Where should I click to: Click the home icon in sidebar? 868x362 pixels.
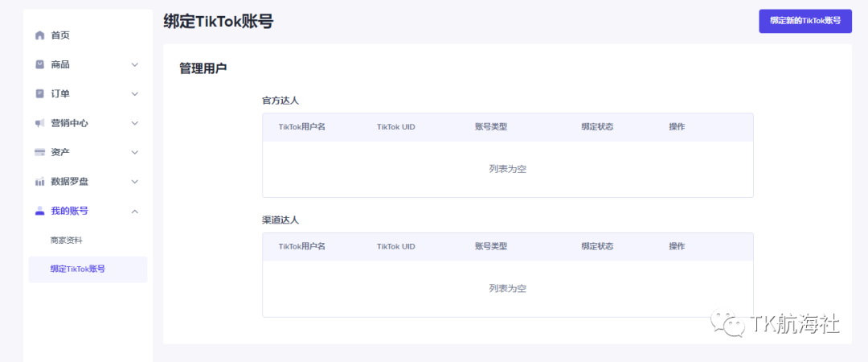[39, 35]
